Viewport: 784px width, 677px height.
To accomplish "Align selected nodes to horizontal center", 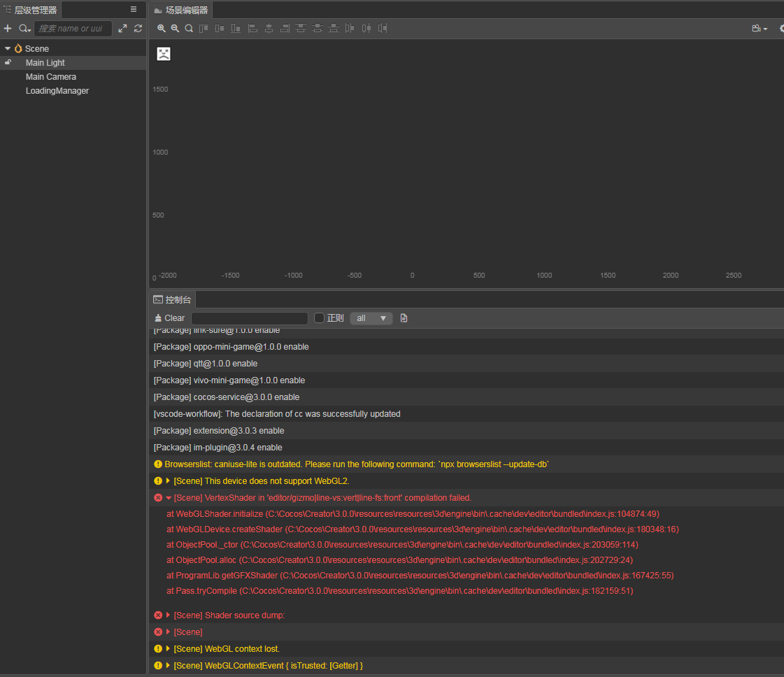I will click(269, 29).
